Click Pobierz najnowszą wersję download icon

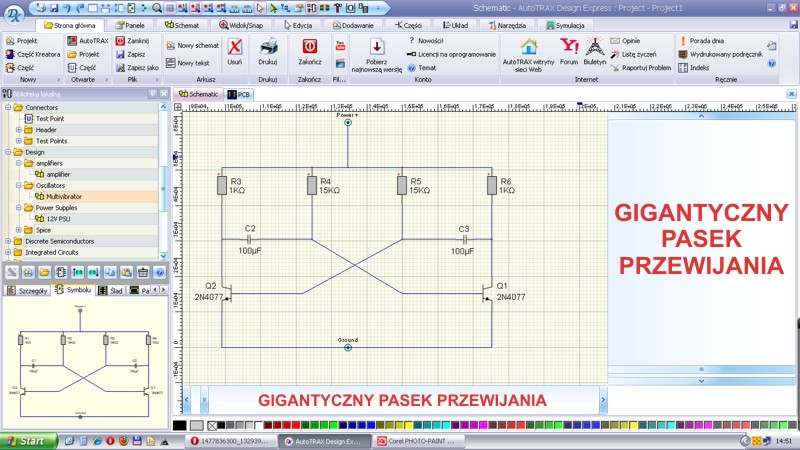[x=377, y=47]
